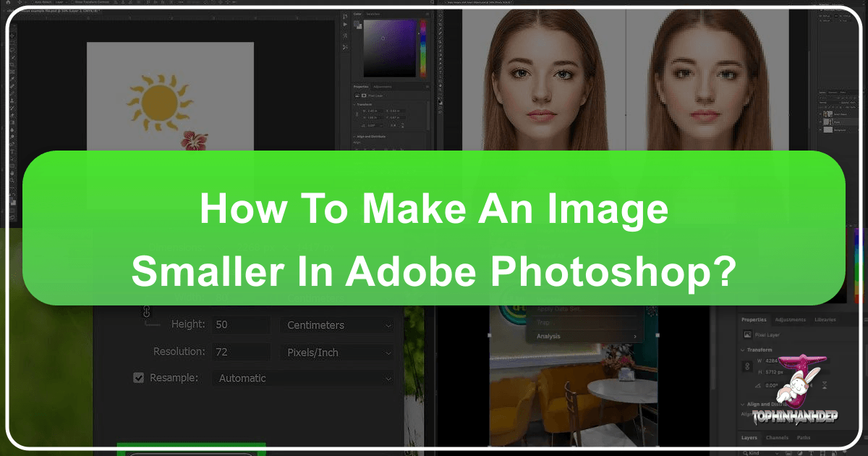
Task: Click the Height value field showing 50
Action: pos(240,324)
